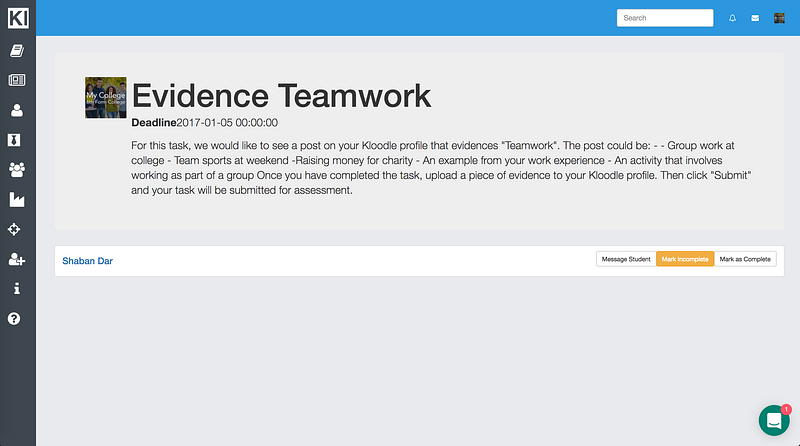Open the single user profile icon
Image resolution: width=800 pixels, height=446 pixels.
17,110
